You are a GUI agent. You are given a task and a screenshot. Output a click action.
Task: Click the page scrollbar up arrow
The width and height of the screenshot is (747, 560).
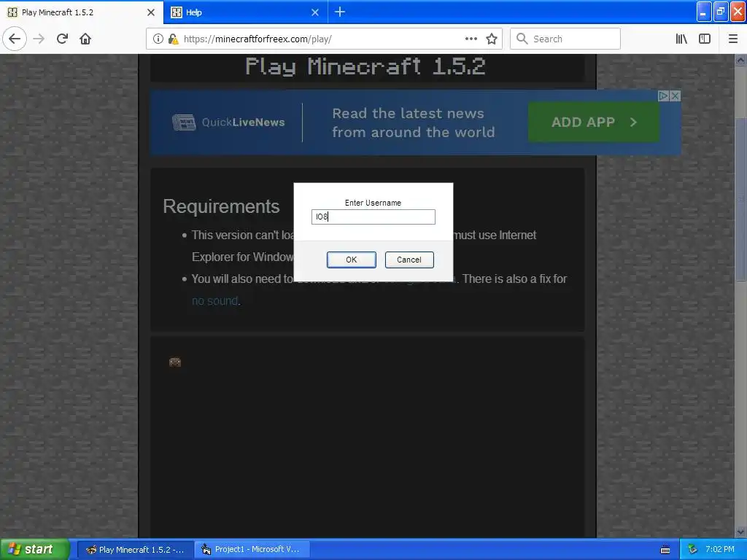click(x=740, y=60)
